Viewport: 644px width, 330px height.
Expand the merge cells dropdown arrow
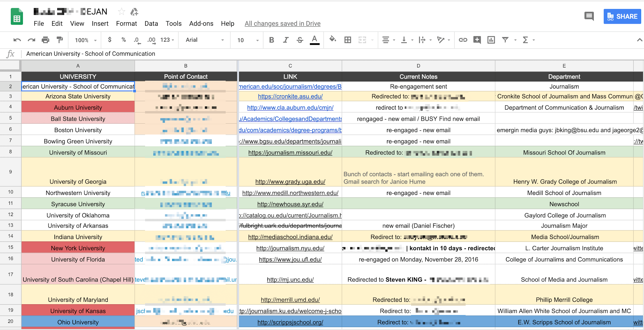[x=372, y=40]
